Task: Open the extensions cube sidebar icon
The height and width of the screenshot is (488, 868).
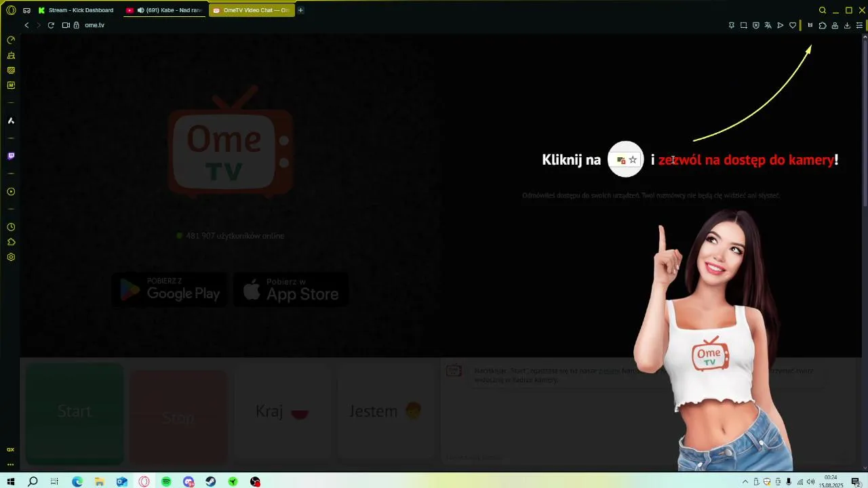Action: [x=11, y=242]
